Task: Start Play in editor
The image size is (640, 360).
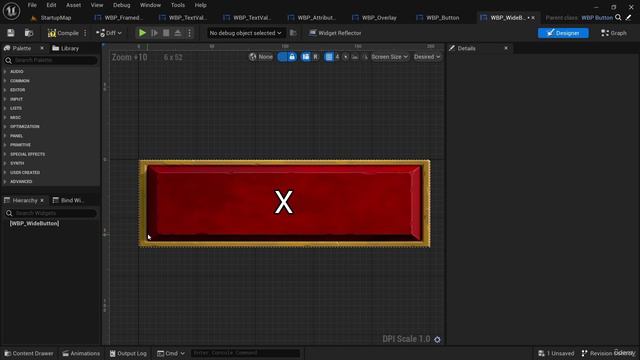Action: click(142, 33)
